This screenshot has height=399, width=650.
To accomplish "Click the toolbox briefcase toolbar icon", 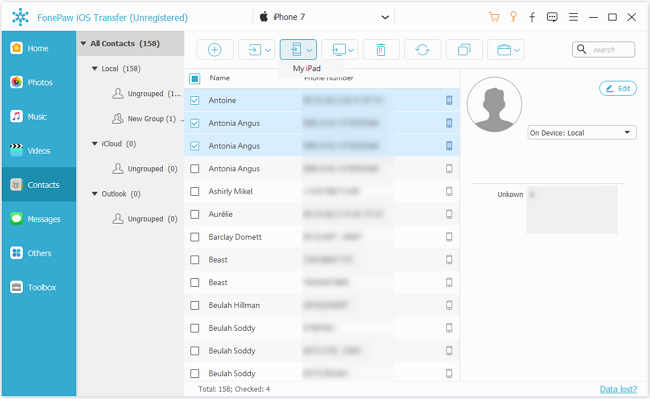I will (x=504, y=50).
